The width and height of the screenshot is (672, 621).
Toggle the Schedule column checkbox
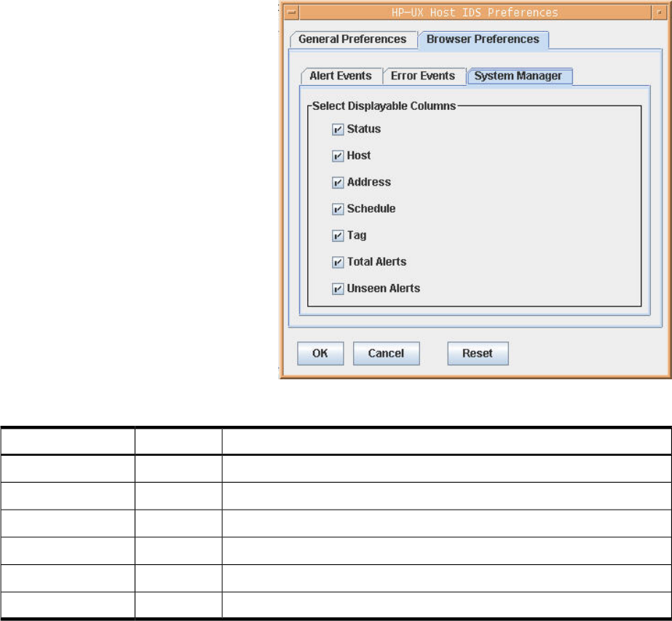[x=338, y=209]
